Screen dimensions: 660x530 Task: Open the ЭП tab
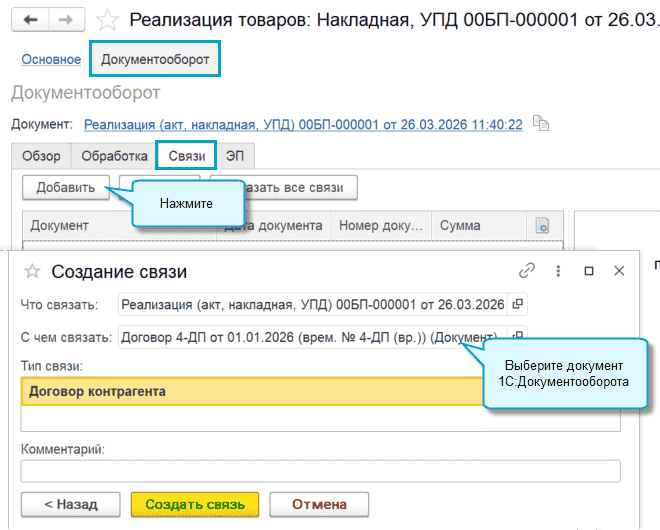click(x=235, y=156)
